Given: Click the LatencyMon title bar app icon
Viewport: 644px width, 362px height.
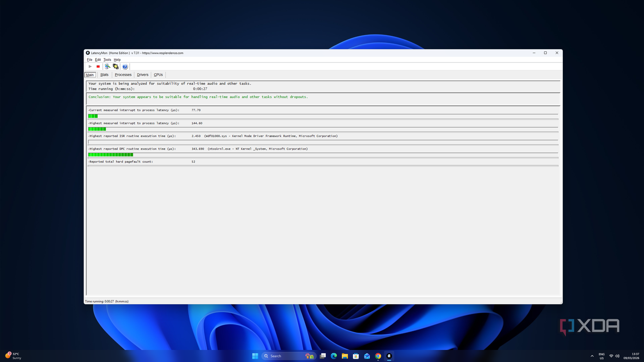Looking at the screenshot, I should click(88, 53).
